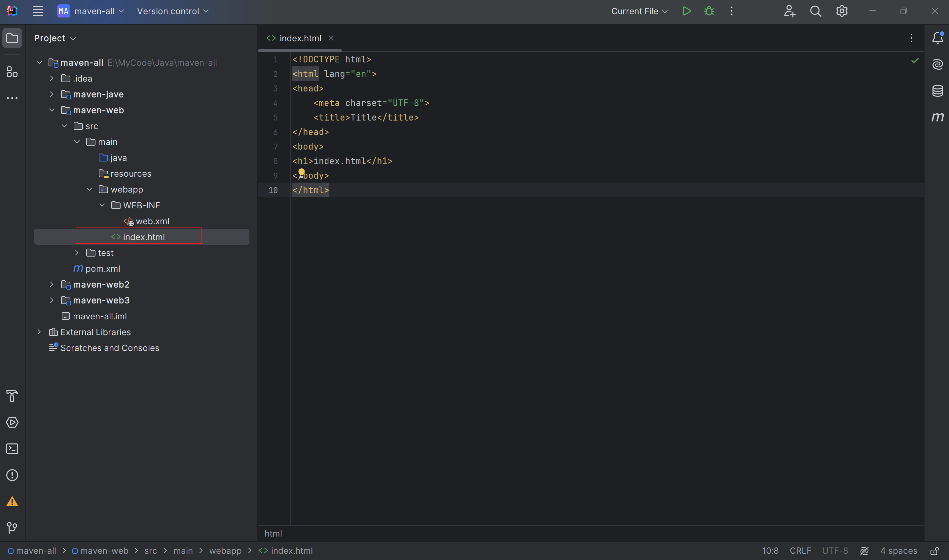Open the AI Assistant panel
949x560 pixels.
[x=938, y=64]
